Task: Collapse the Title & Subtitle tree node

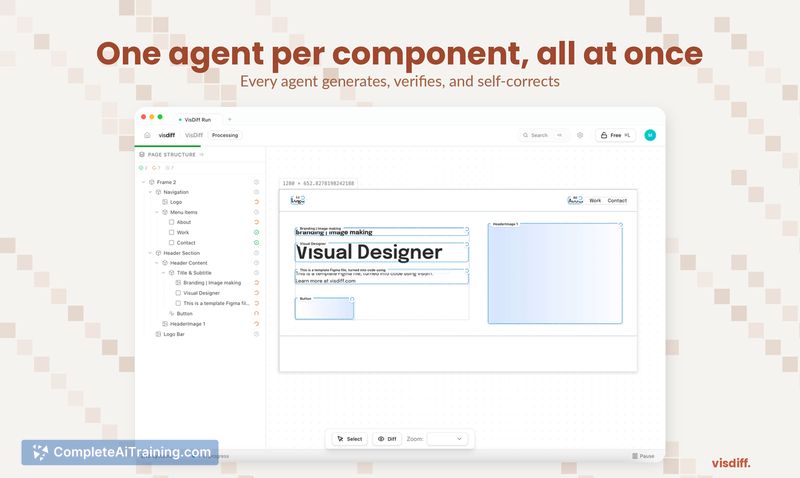Action: (163, 273)
